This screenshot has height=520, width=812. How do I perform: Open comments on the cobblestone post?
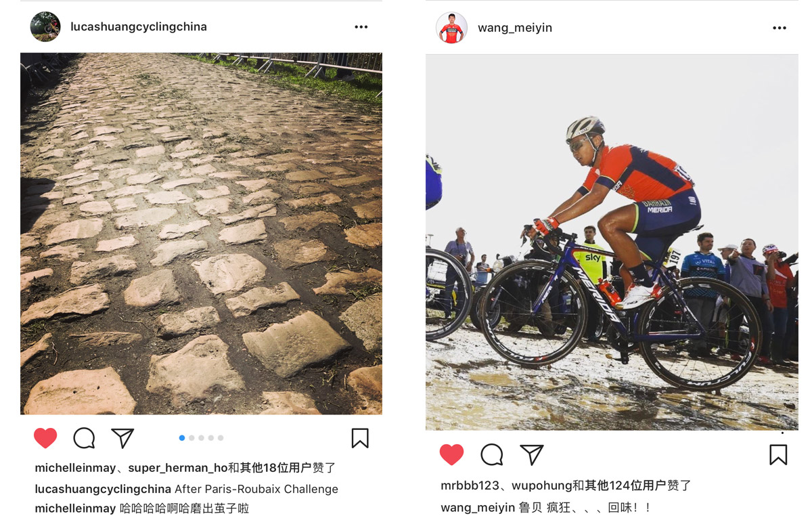84,438
